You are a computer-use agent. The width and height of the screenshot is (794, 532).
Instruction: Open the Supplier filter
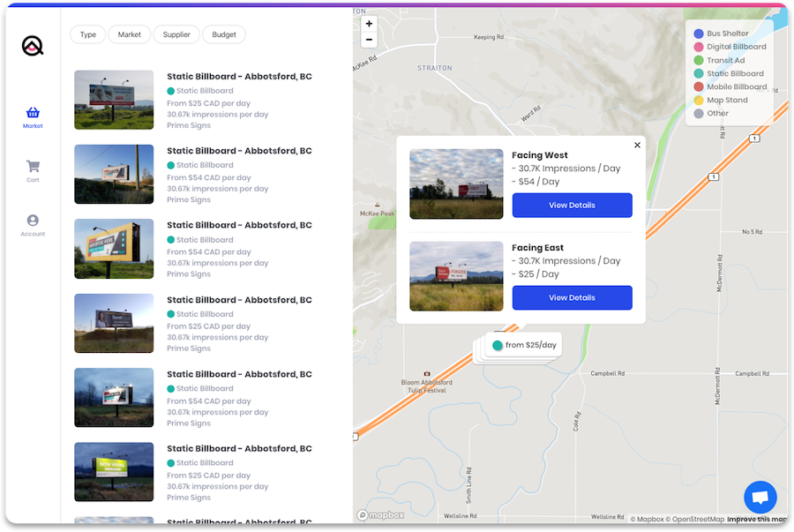[176, 34]
